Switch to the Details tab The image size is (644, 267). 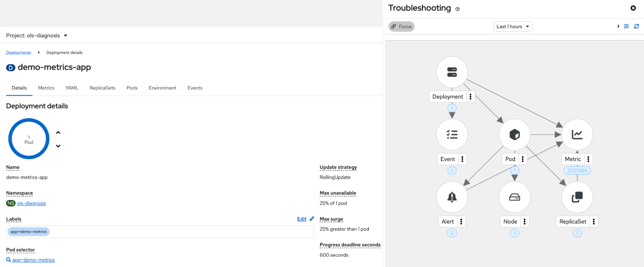point(19,88)
